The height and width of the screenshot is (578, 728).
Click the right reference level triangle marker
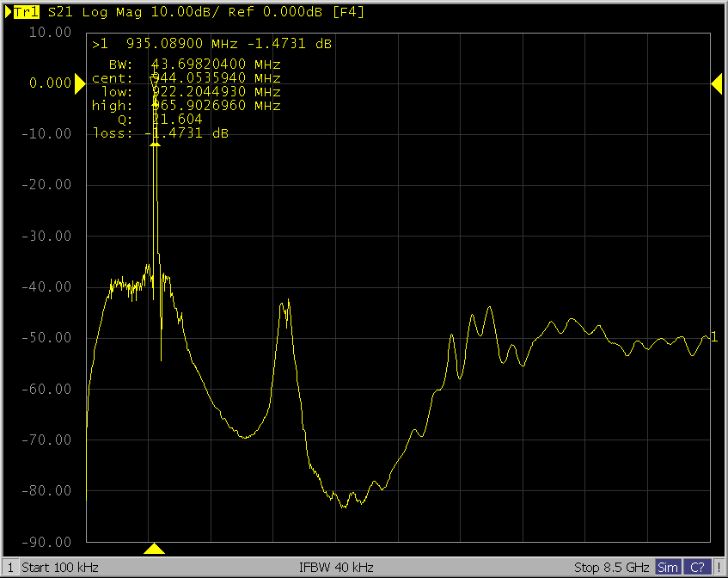point(716,83)
